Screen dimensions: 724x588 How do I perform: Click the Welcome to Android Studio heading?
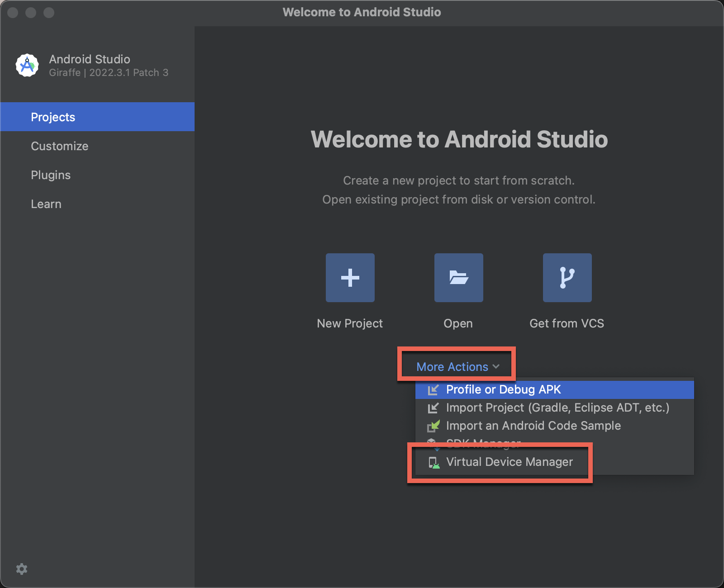(459, 139)
